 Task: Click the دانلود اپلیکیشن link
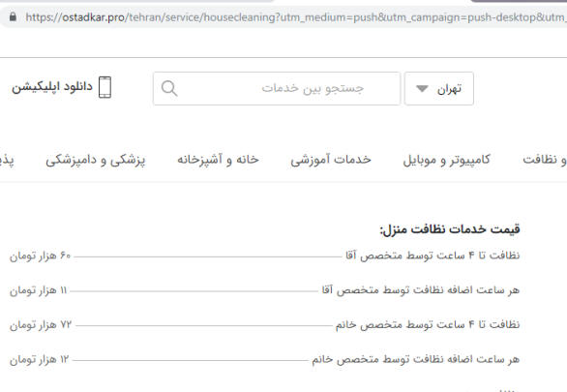(52, 87)
